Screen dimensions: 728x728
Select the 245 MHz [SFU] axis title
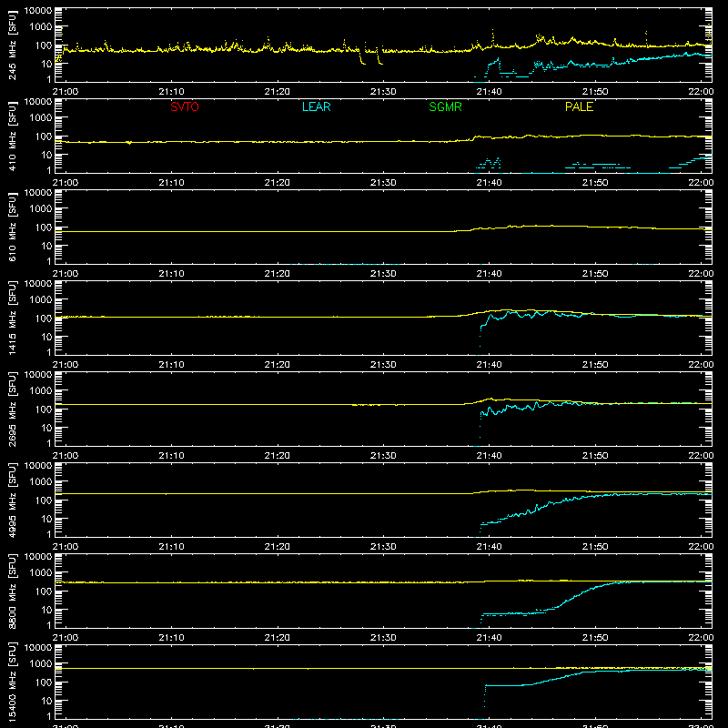(x=13, y=45)
